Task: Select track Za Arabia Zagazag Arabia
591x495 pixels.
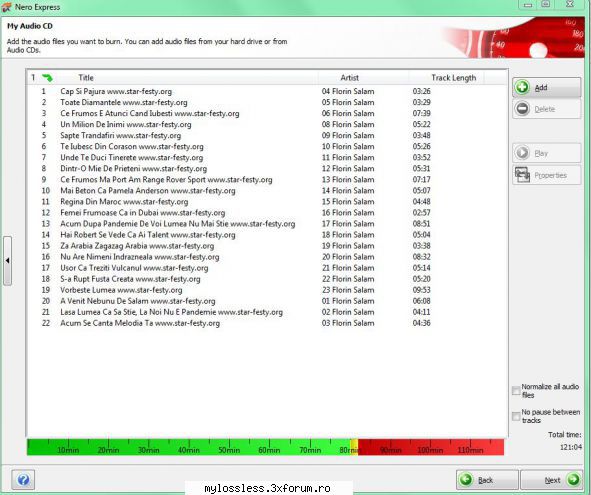Action: pos(137,246)
